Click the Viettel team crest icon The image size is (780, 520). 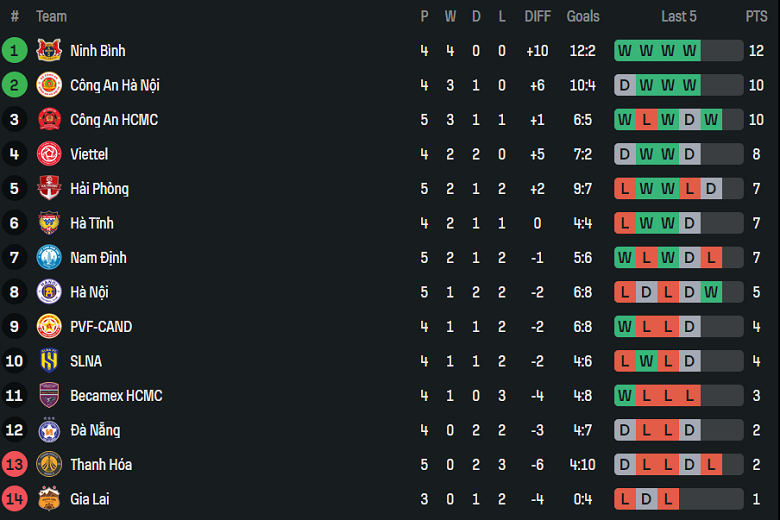[x=48, y=154]
